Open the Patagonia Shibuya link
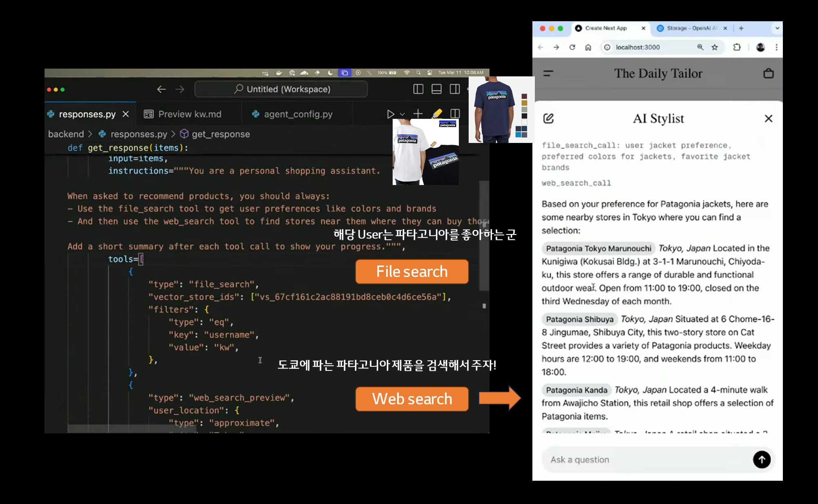Screen dimensions: 818x504 coord(580,319)
